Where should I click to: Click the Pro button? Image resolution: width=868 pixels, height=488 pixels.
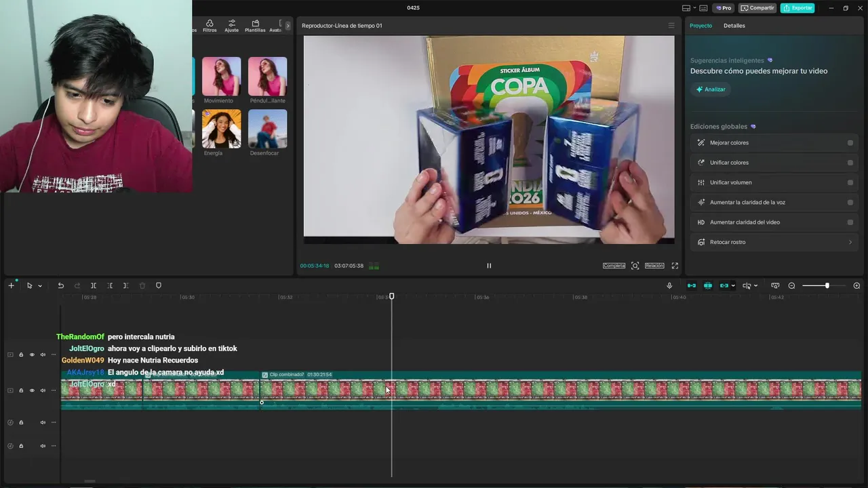(x=724, y=8)
